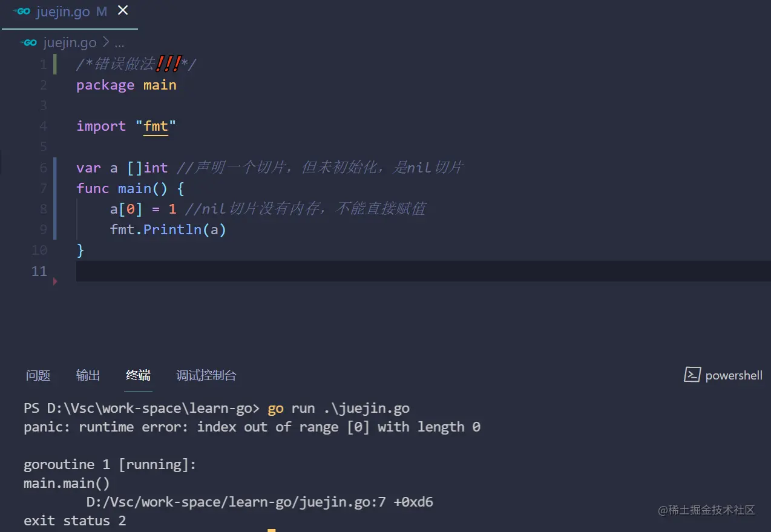Click the Go file icon in tab
This screenshot has height=532, width=771.
22,11
